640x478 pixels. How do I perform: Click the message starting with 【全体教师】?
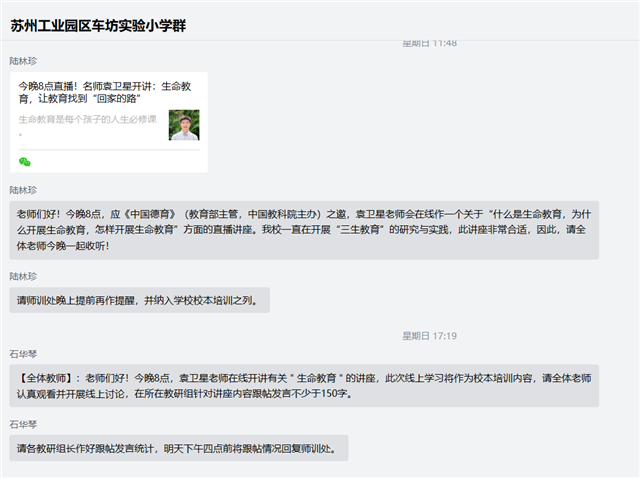pos(304,386)
